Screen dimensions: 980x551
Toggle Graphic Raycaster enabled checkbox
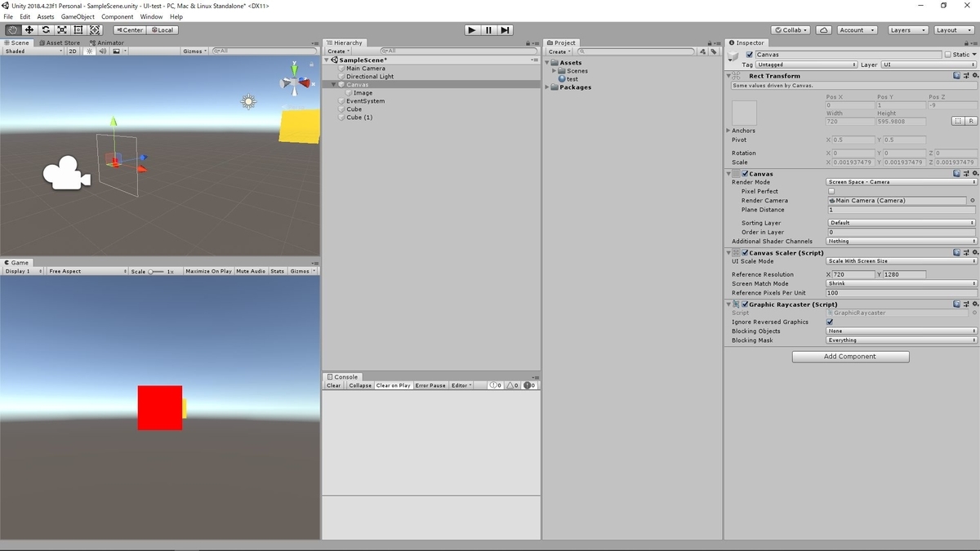(745, 304)
